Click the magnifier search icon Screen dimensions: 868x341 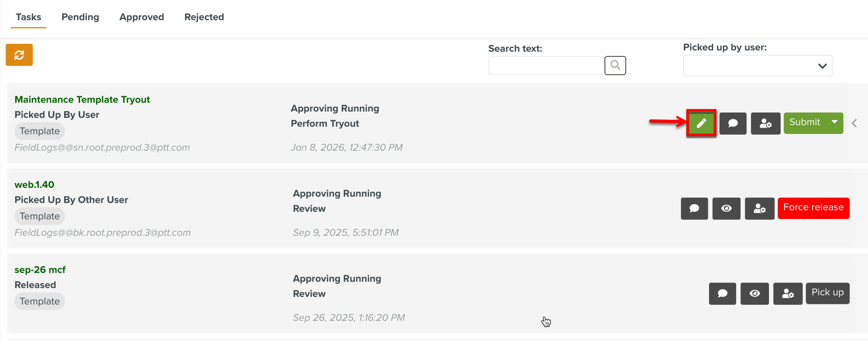(x=615, y=65)
